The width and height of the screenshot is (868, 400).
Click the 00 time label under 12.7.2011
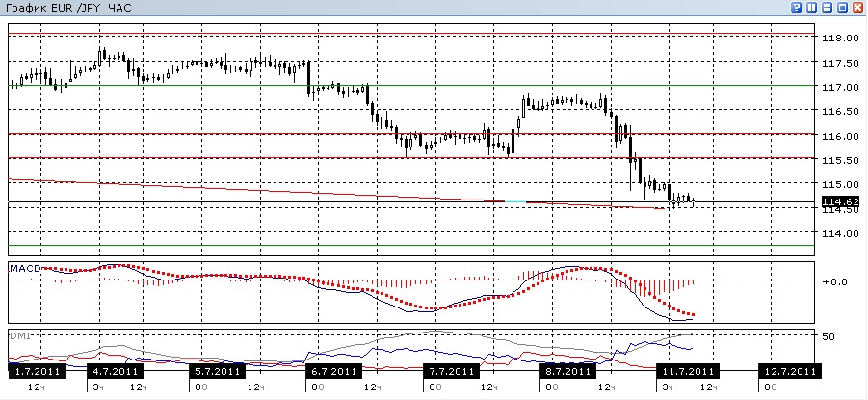pos(772,387)
